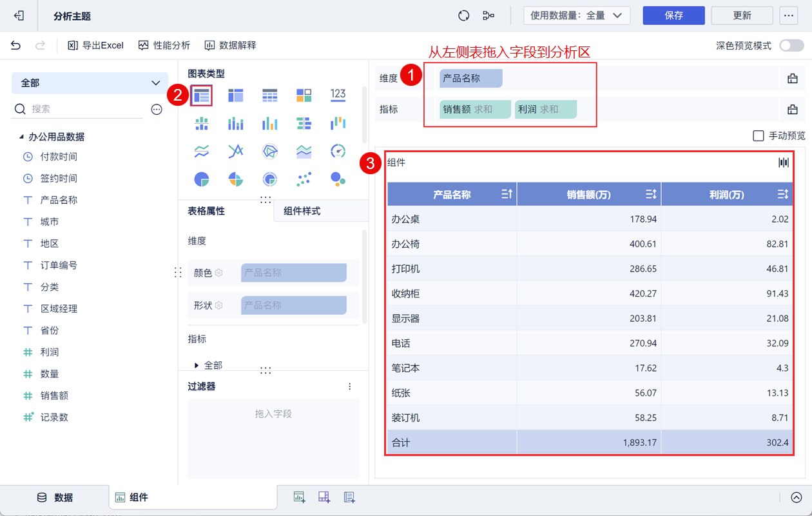
Task: Open the 全部 table selector dropdown
Action: pos(90,83)
